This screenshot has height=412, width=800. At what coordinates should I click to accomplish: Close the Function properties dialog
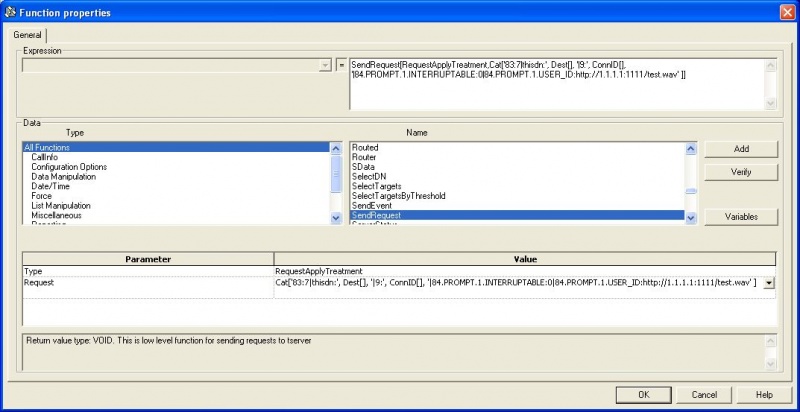pyautogui.click(x=786, y=12)
